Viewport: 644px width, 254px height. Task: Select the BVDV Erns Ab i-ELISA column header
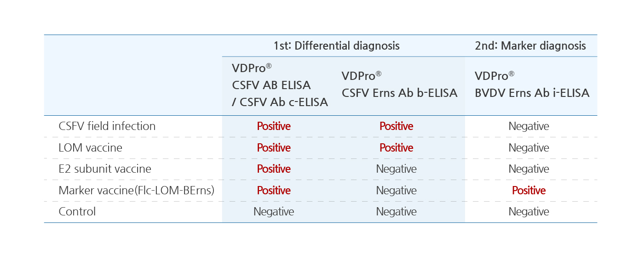(x=532, y=84)
